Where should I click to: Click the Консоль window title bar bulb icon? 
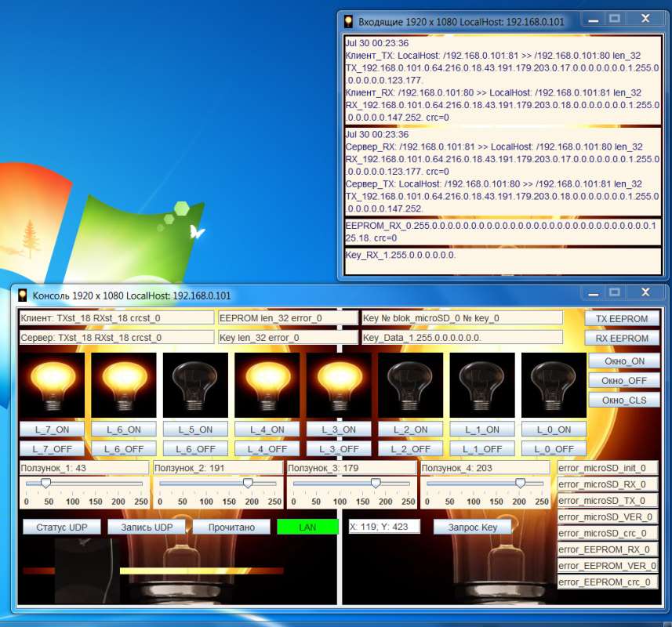pos(22,295)
